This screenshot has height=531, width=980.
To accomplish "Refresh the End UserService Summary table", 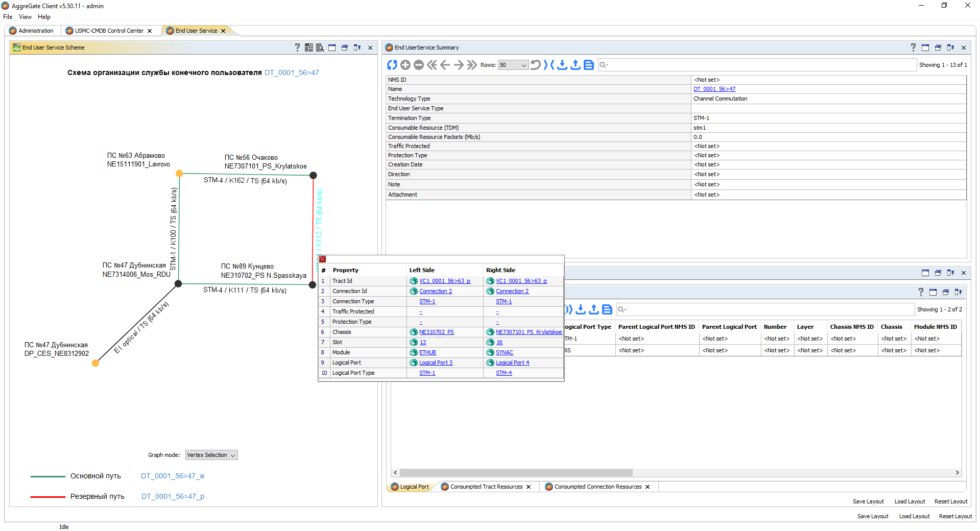I will click(x=392, y=65).
